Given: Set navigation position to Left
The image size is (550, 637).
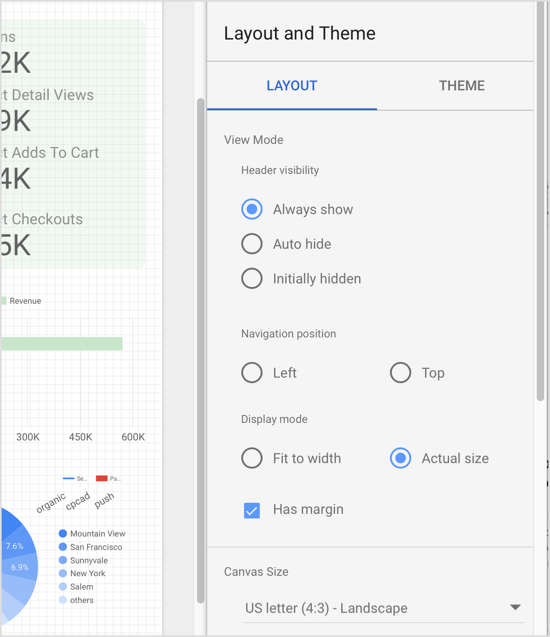Looking at the screenshot, I should tap(252, 373).
